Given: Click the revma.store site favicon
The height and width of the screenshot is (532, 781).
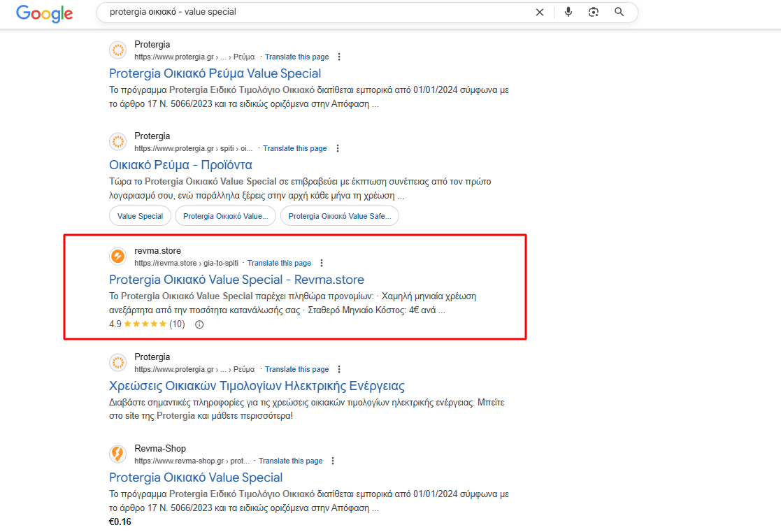Looking at the screenshot, I should click(x=118, y=257).
